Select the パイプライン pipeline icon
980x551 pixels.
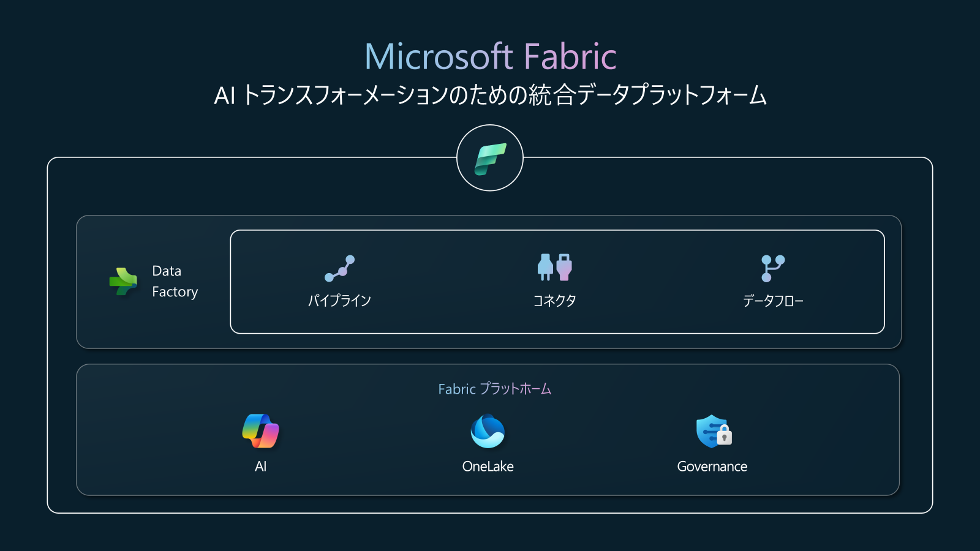pos(340,268)
